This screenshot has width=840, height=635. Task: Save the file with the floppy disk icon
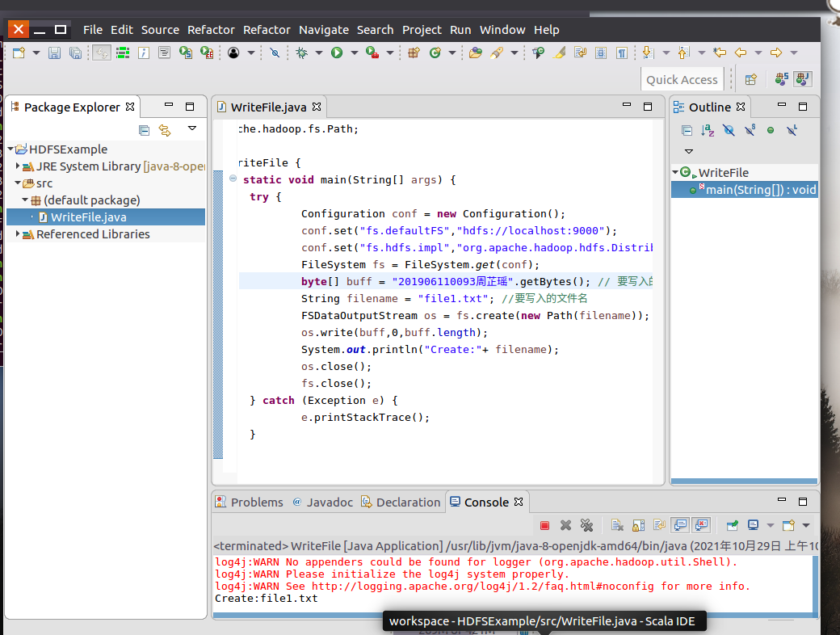click(54, 53)
